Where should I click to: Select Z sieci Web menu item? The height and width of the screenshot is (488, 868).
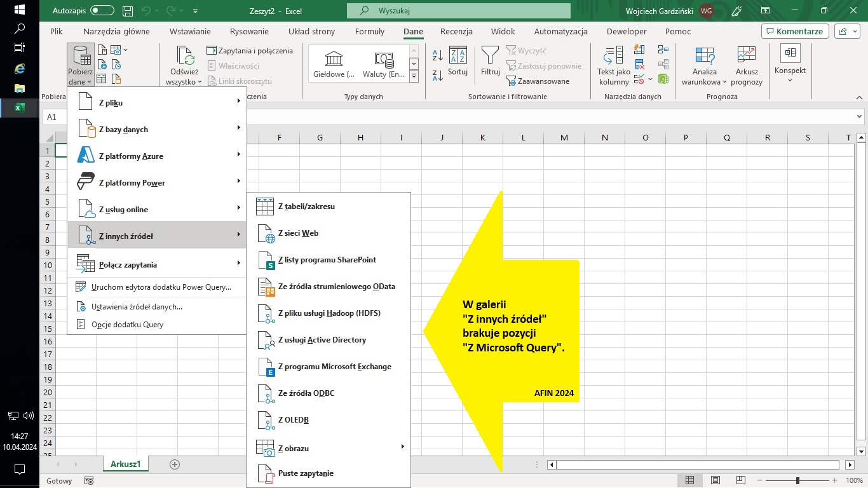pyautogui.click(x=329, y=233)
